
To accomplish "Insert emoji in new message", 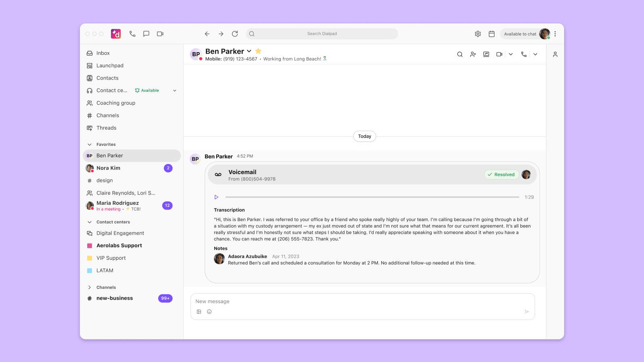I will click(x=209, y=311).
